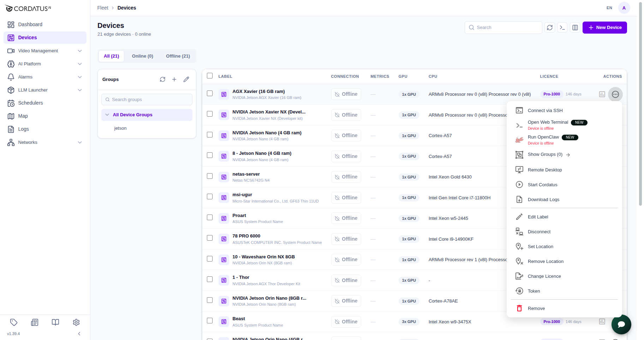Select Set Location in menu
Screen dimensions: 644x340
[564, 247]
